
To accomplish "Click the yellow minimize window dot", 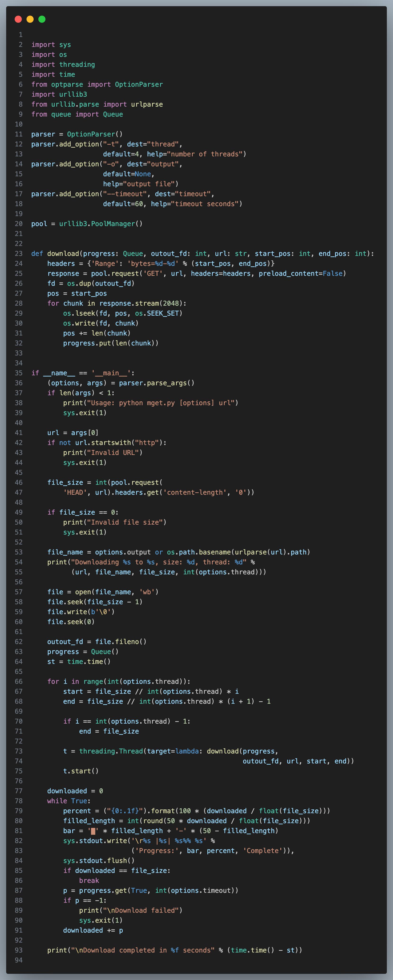I will [30, 19].
